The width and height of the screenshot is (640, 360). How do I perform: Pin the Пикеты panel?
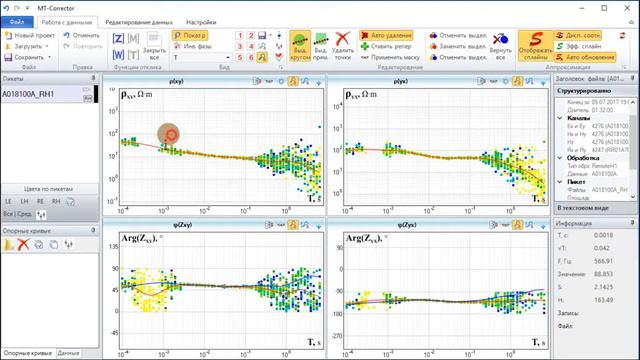click(93, 78)
